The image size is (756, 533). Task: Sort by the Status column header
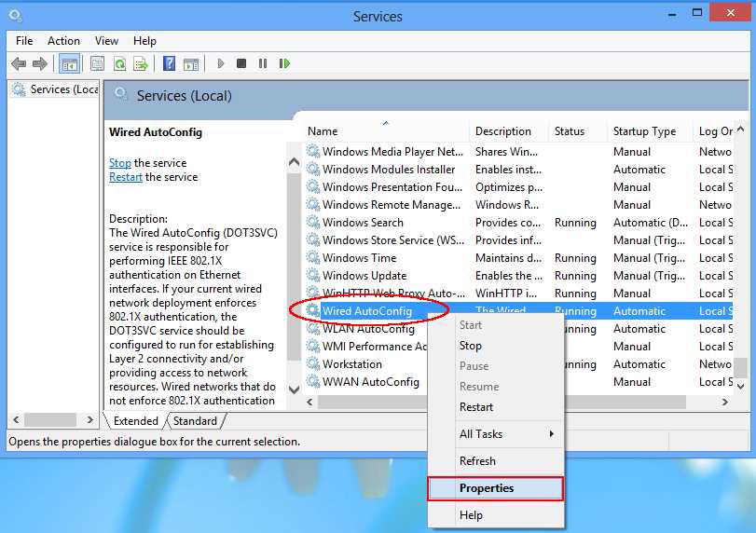(578, 131)
